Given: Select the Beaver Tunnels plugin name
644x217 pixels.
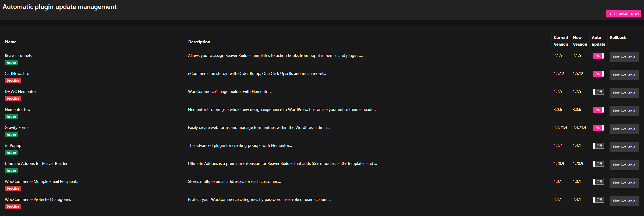Looking at the screenshot, I should coord(18,56).
